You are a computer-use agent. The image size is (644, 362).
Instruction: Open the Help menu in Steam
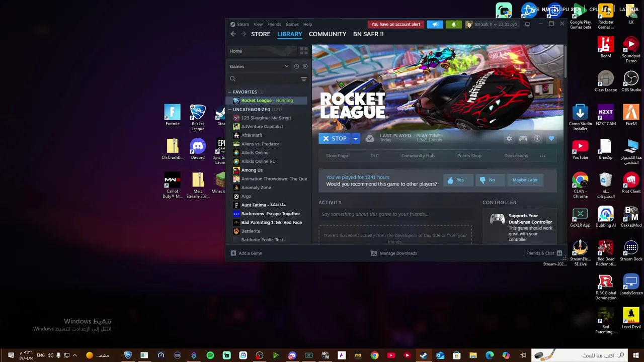click(308, 24)
